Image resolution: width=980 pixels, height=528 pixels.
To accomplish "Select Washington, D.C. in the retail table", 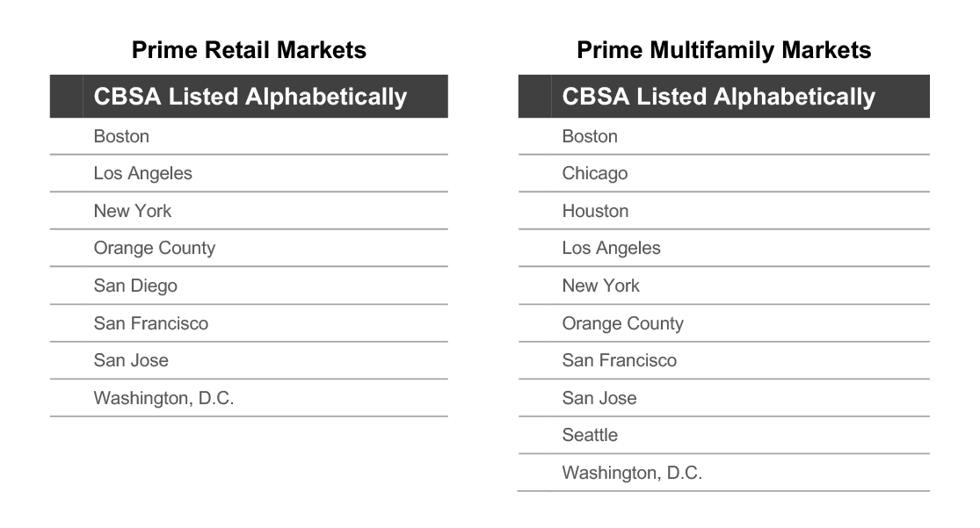I will 163,398.
